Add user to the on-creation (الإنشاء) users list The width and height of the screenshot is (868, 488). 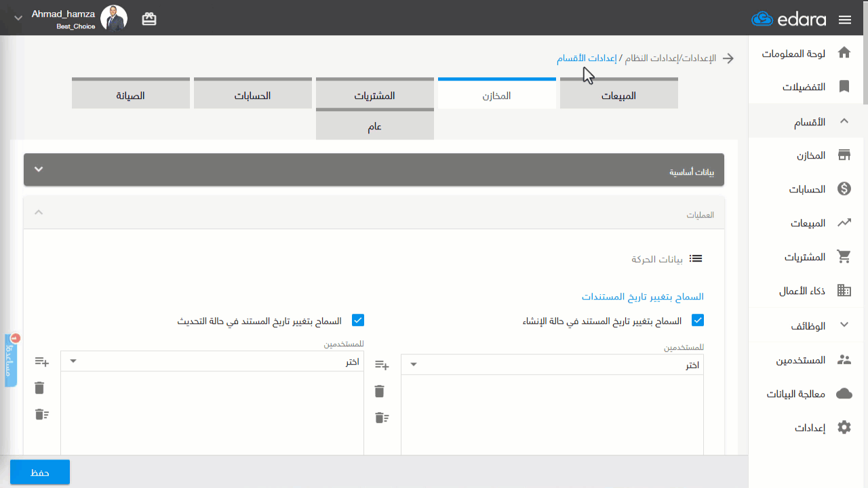[382, 365]
